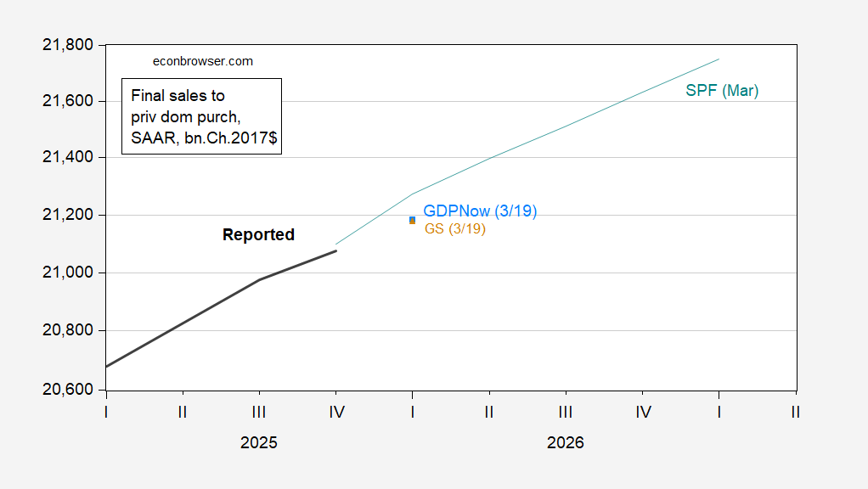Click the III quarter label above 2026
The image size is (868, 489).
[x=566, y=413]
